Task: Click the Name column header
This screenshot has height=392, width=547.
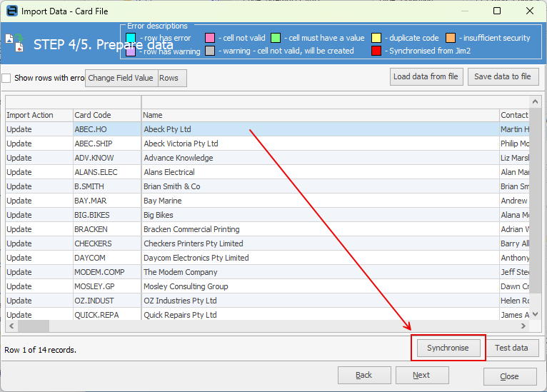Action: tap(320, 115)
